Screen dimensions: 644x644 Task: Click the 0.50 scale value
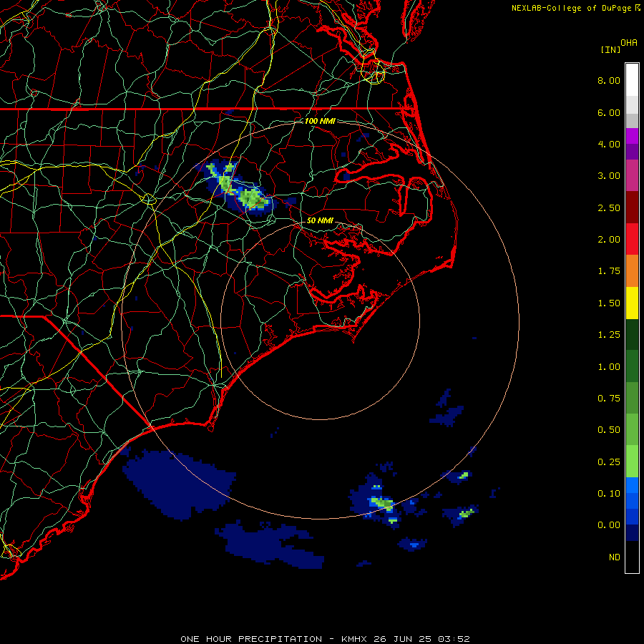[x=609, y=430]
